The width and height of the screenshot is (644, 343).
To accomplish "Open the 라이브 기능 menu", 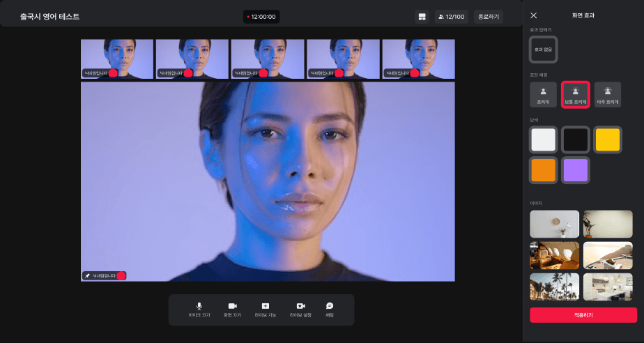I will coord(266,310).
